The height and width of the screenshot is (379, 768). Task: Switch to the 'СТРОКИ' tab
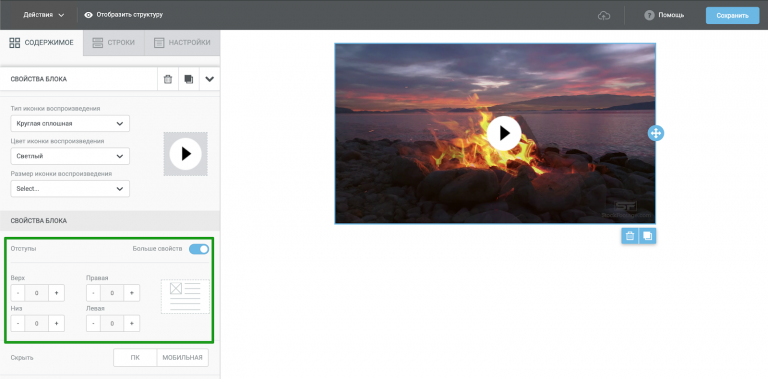coord(114,43)
